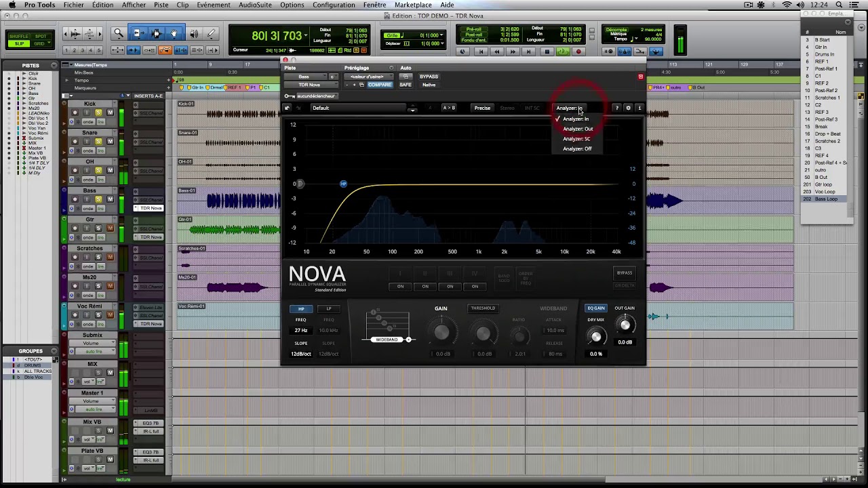The image size is (868, 488).
Task: Open Nova info icon
Action: 639,108
